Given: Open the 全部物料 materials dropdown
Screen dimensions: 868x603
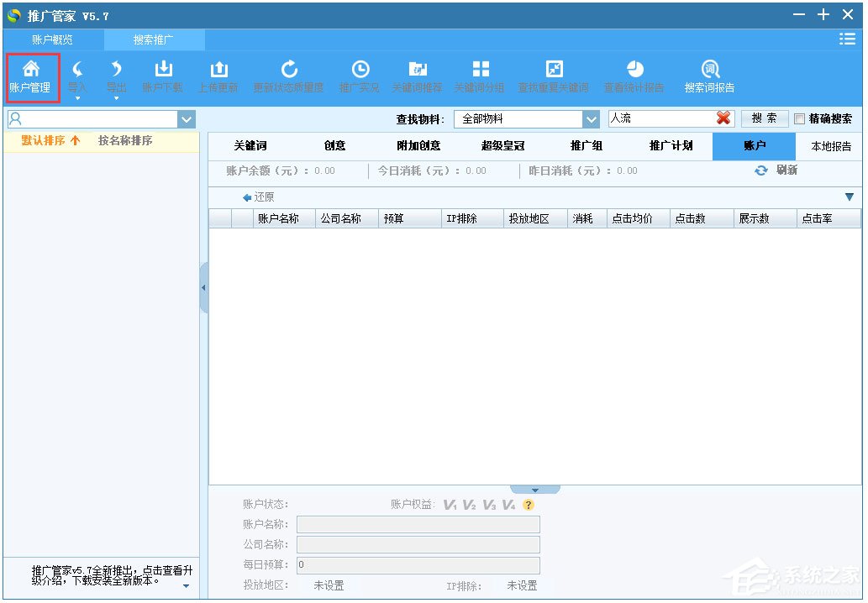Looking at the screenshot, I should 591,118.
